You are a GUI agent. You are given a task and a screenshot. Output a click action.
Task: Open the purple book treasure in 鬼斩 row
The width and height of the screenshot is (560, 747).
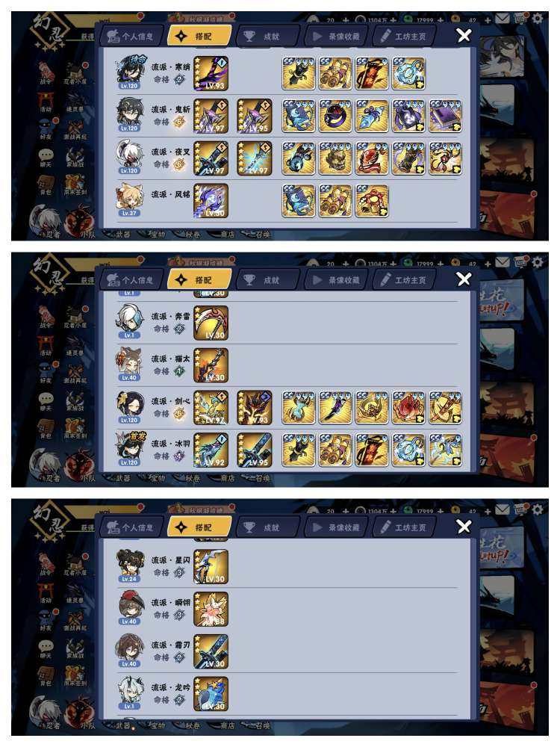pyautogui.click(x=445, y=116)
